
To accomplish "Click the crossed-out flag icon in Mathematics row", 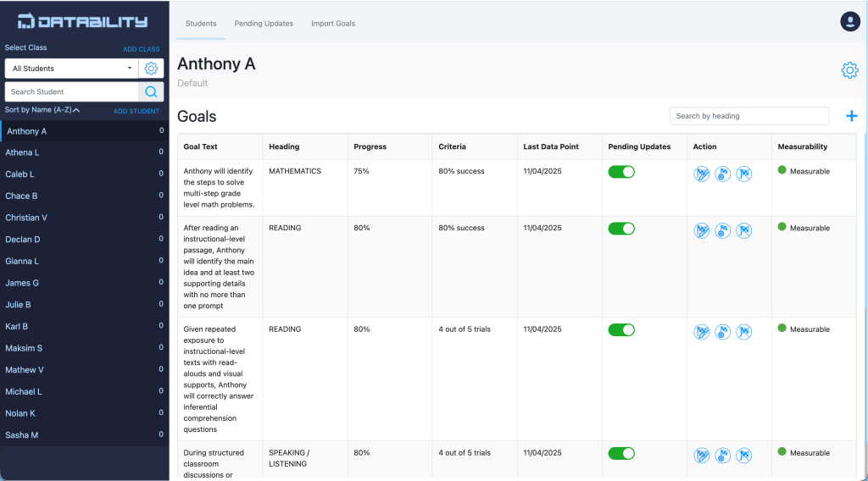I will (x=744, y=174).
